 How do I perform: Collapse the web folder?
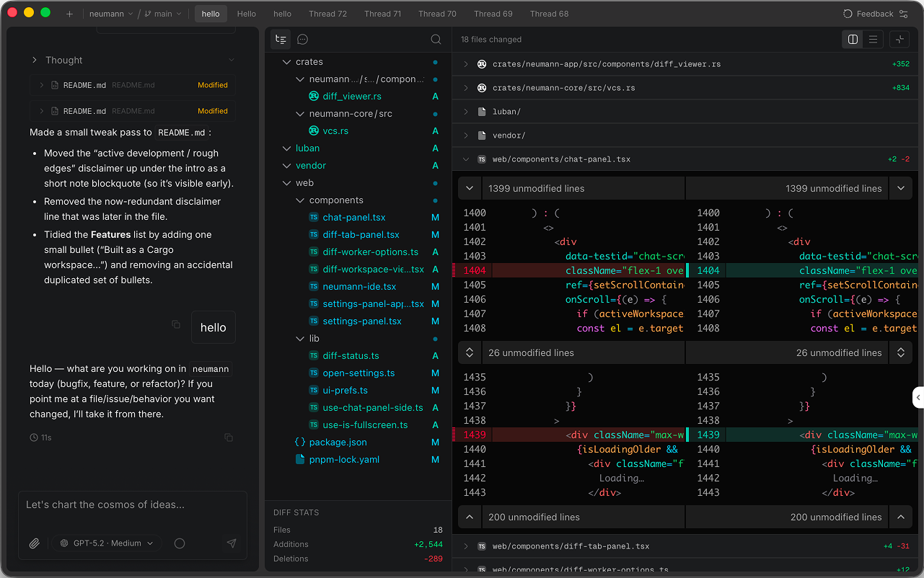pos(286,183)
